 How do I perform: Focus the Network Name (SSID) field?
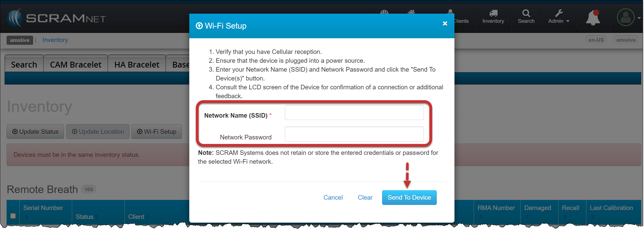point(354,113)
